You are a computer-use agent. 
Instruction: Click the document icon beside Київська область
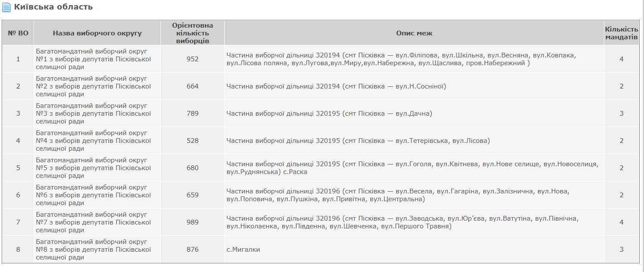coord(6,7)
